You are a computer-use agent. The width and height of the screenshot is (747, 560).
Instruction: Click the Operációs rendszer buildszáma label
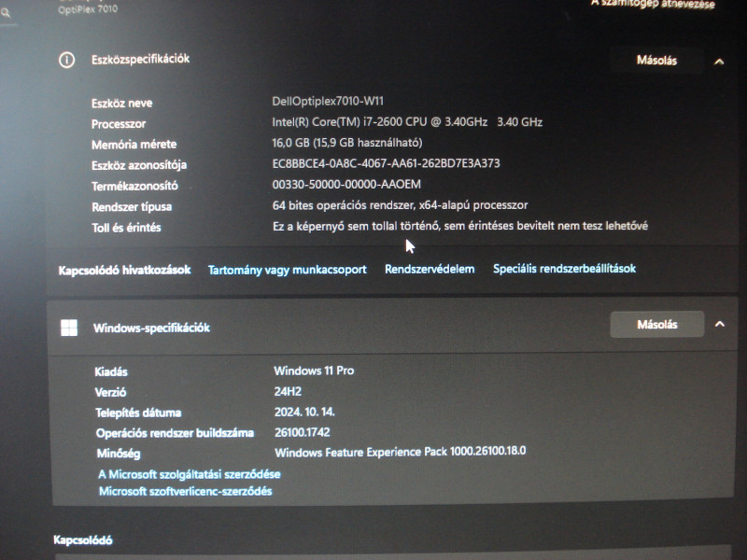tap(175, 433)
